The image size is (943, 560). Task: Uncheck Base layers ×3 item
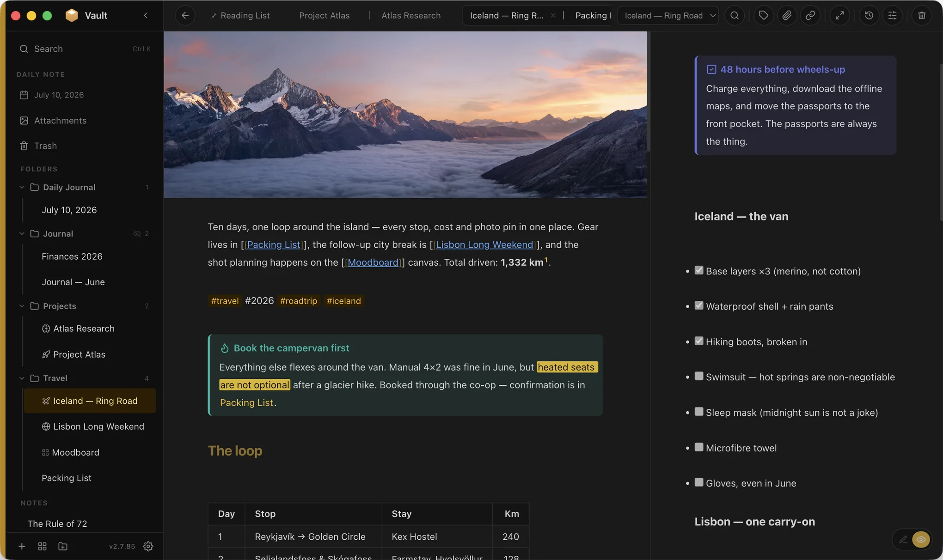(699, 270)
